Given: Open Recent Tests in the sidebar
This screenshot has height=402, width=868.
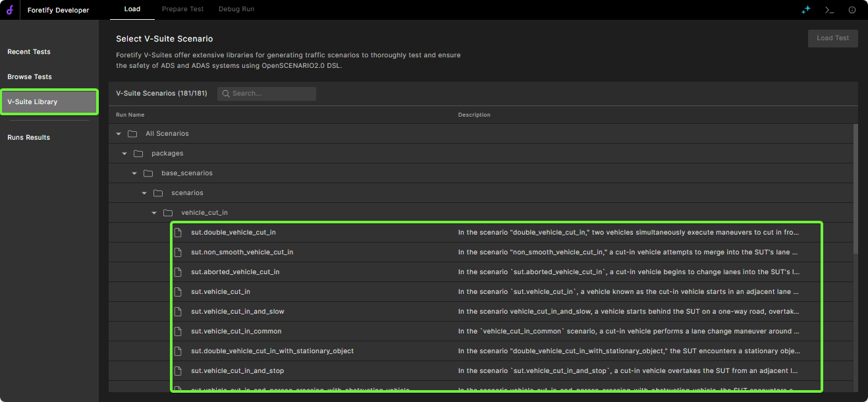Looking at the screenshot, I should click(x=29, y=52).
